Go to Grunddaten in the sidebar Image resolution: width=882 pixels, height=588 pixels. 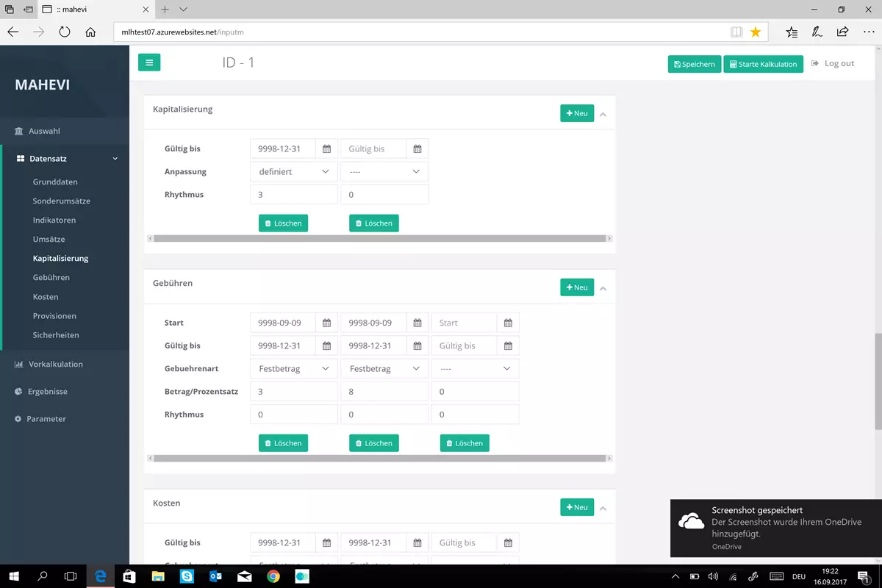55,182
